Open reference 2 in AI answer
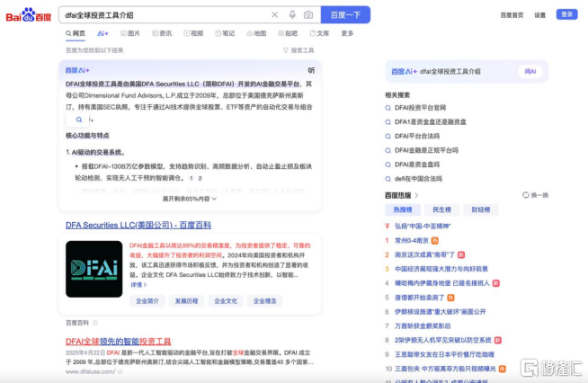Image resolution: width=588 pixels, height=383 pixels. [x=200, y=178]
